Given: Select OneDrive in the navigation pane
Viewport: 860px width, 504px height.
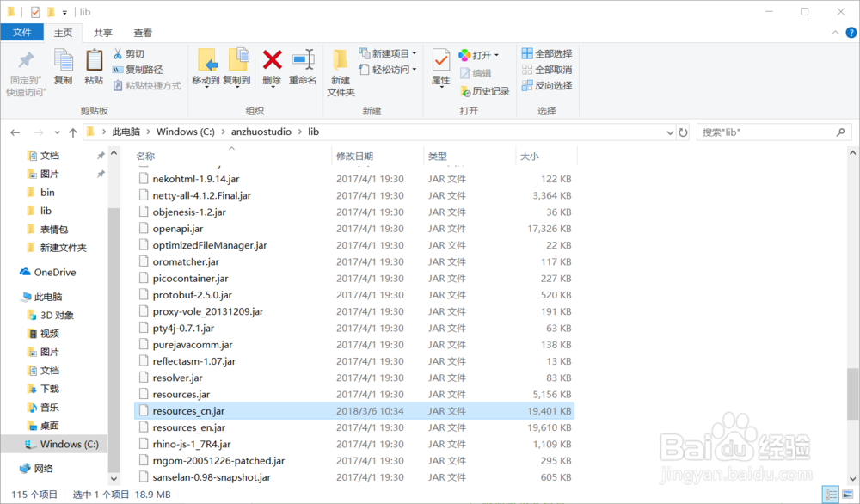Looking at the screenshot, I should (x=48, y=272).
